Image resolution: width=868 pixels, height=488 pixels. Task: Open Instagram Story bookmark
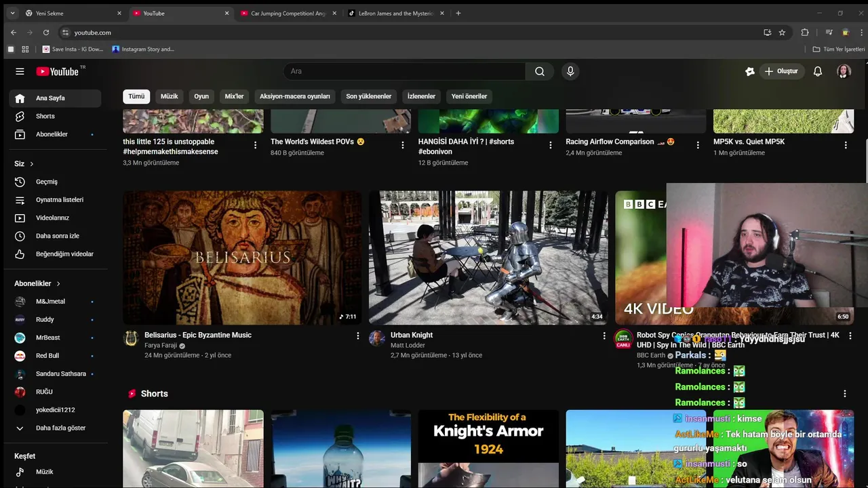click(x=143, y=49)
